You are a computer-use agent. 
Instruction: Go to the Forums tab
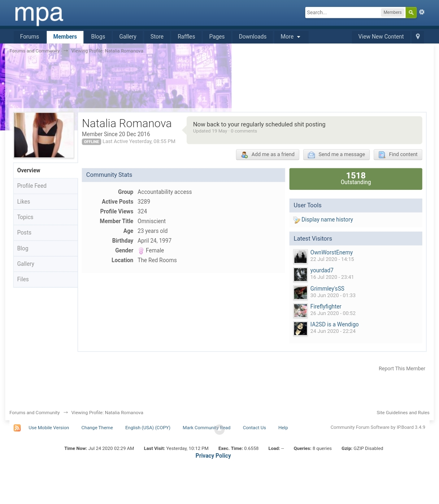(30, 37)
